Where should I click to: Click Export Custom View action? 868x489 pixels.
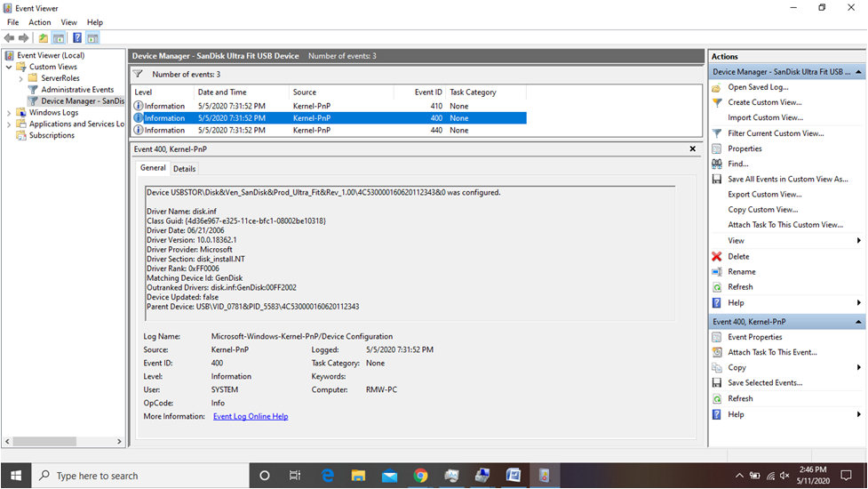pos(764,195)
